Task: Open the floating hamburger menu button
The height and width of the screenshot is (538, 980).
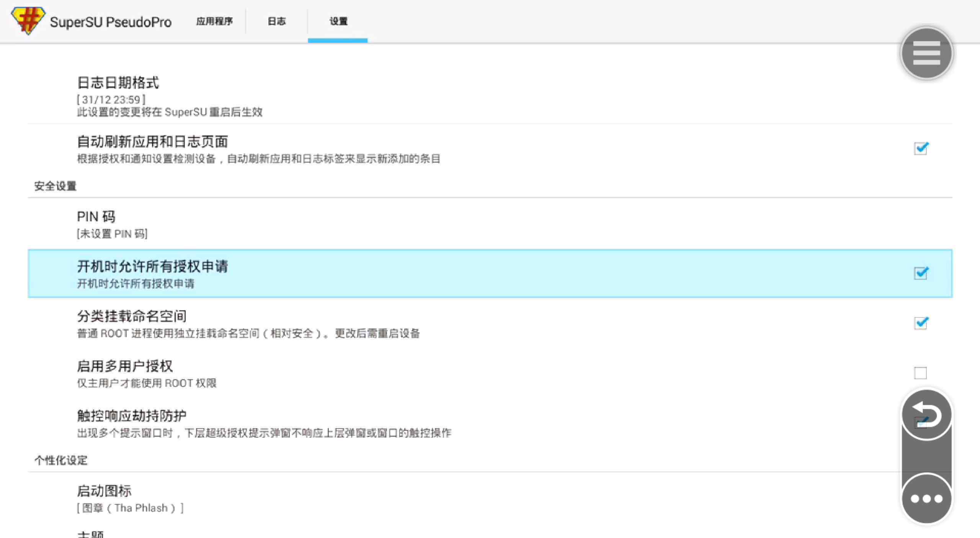Action: [x=926, y=53]
